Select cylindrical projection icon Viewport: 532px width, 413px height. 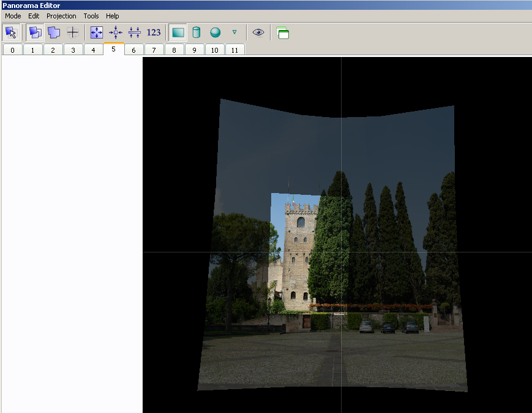[x=196, y=32]
